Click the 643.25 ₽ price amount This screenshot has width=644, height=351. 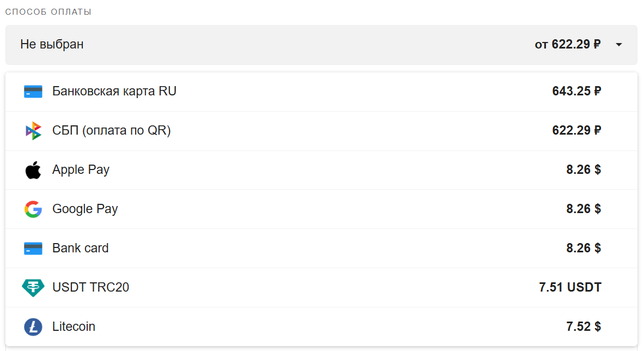(x=576, y=91)
